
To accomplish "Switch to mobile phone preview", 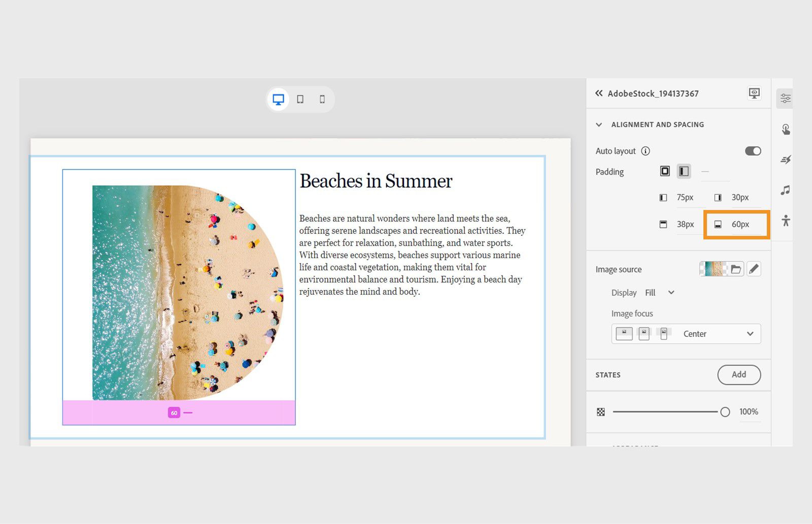I will pos(322,99).
